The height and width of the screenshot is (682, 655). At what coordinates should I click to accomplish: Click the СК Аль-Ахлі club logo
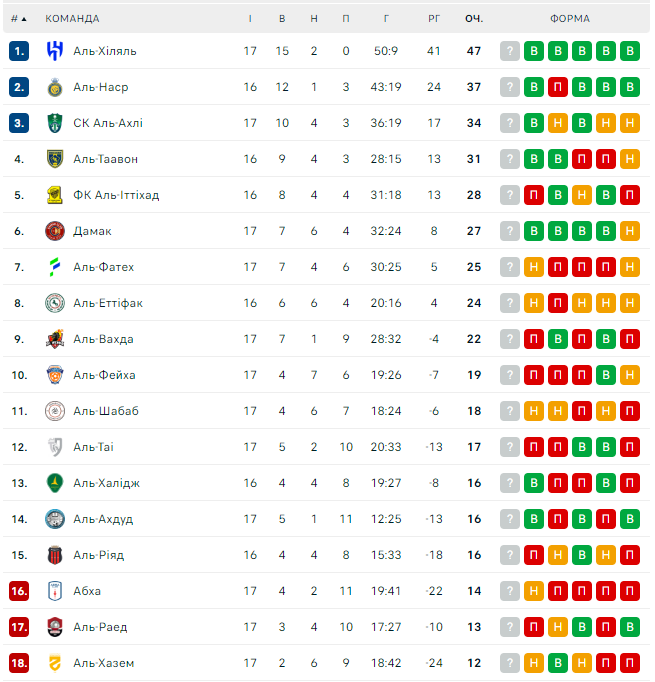(54, 123)
